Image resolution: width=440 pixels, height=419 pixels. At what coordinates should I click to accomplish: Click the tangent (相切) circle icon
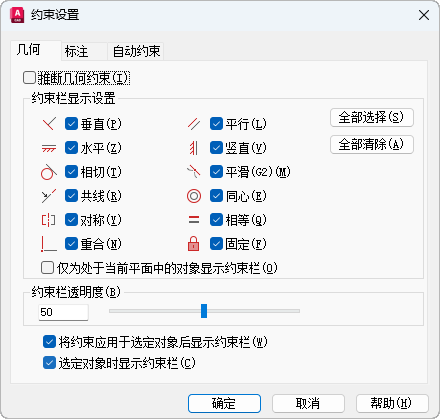tap(49, 172)
